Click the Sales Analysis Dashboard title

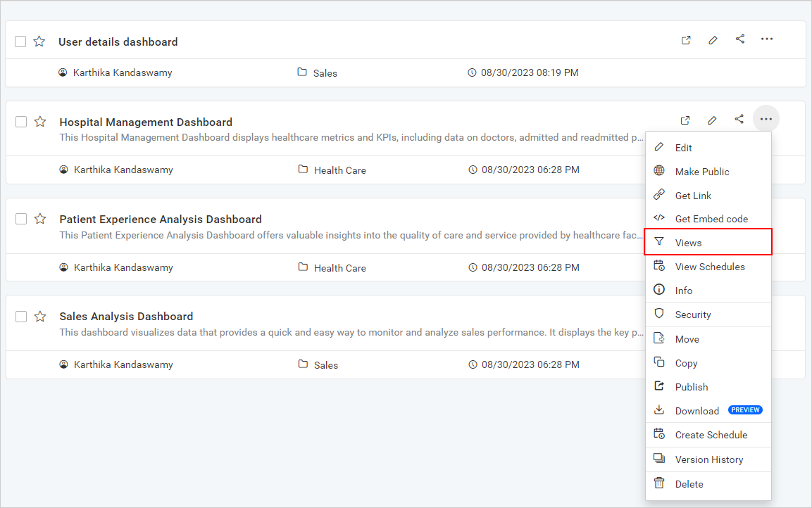pyautogui.click(x=126, y=316)
